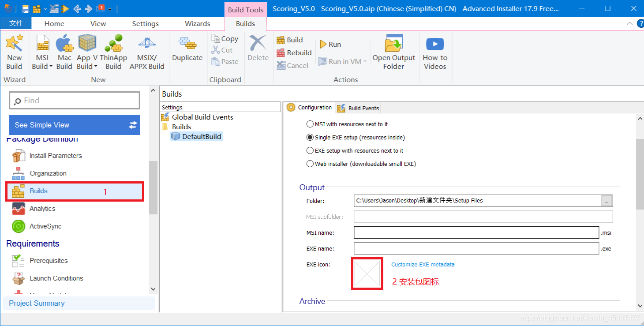Click the run arrow icon in title bar
The width and height of the screenshot is (644, 326).
(x=65, y=8)
